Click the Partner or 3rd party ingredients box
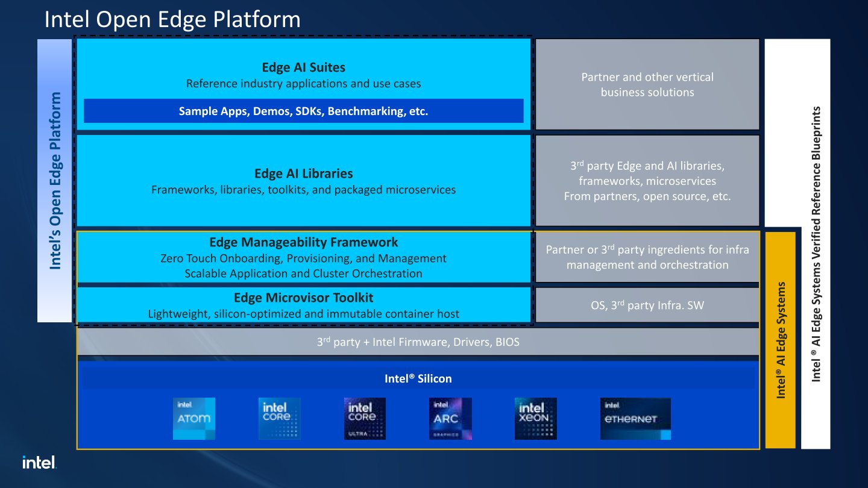This screenshot has width=868, height=488. (x=647, y=257)
